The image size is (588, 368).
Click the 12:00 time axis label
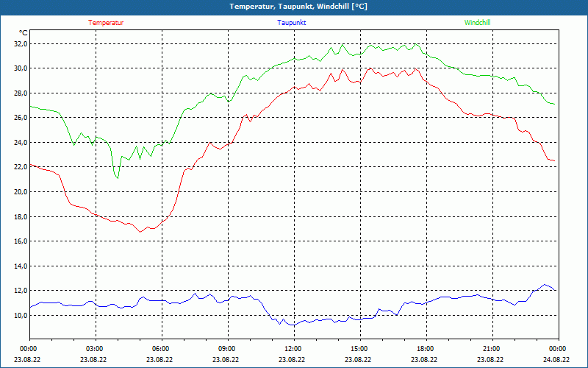pos(294,349)
